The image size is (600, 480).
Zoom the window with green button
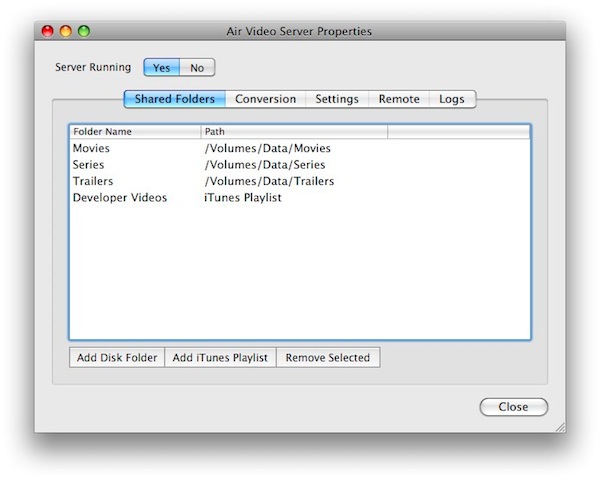click(84, 31)
